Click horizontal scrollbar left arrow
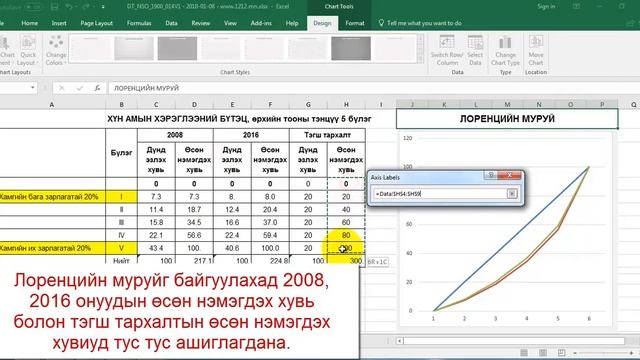Viewport: 640px width, 360px height. click(x=400, y=341)
